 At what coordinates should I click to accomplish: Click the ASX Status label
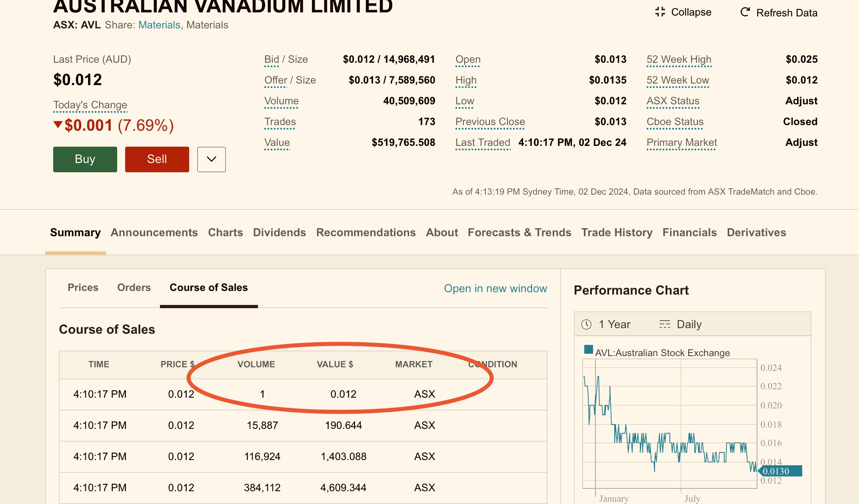click(673, 101)
